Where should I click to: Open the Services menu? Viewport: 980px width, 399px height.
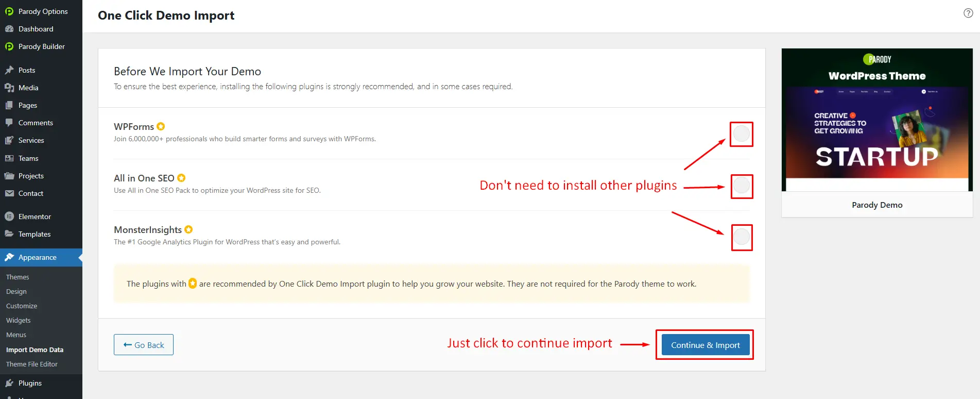(41, 140)
